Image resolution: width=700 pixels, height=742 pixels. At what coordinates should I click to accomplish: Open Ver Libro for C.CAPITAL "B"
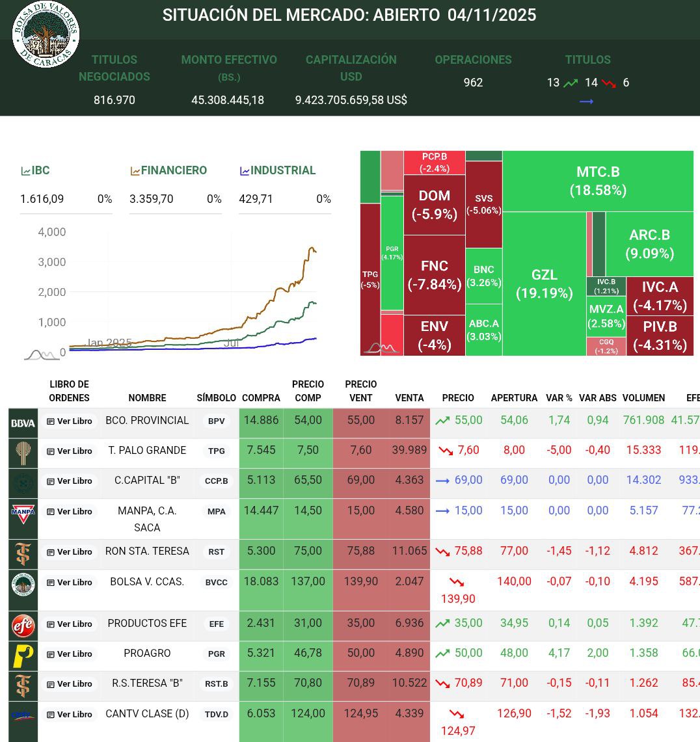click(x=70, y=481)
